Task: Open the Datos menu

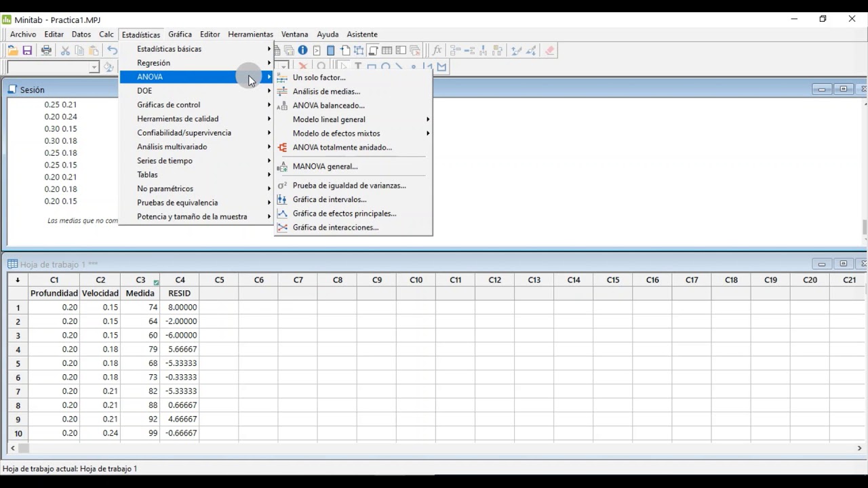Action: click(x=81, y=34)
